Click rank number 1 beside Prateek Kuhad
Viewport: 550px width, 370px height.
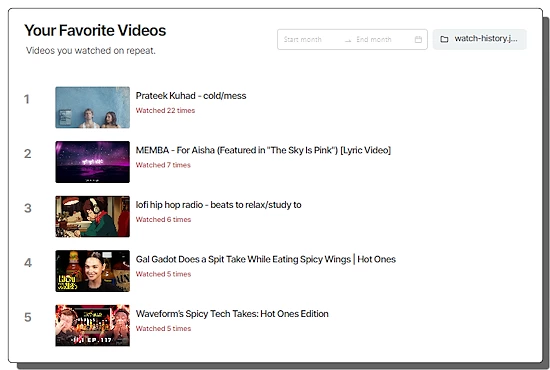click(27, 99)
